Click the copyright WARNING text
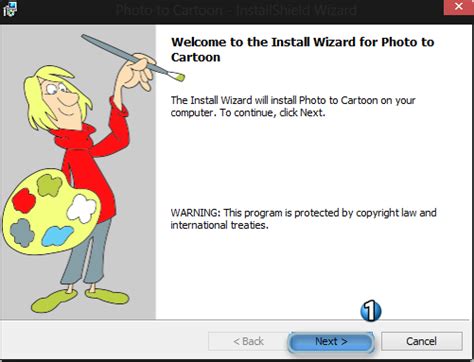This screenshot has width=474, height=362. coord(303,219)
